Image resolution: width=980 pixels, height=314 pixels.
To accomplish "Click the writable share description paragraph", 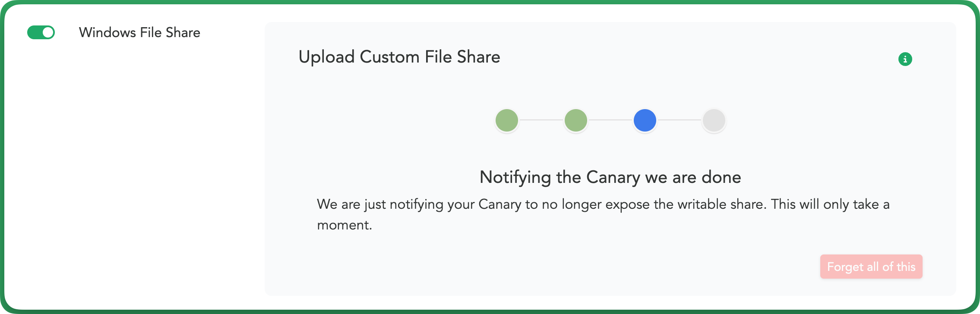I will pos(603,214).
